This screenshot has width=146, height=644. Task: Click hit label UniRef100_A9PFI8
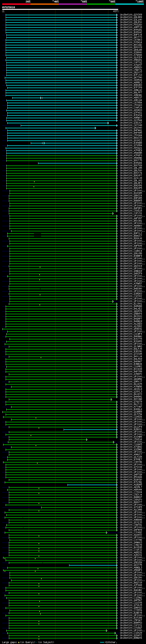tap(131, 27)
